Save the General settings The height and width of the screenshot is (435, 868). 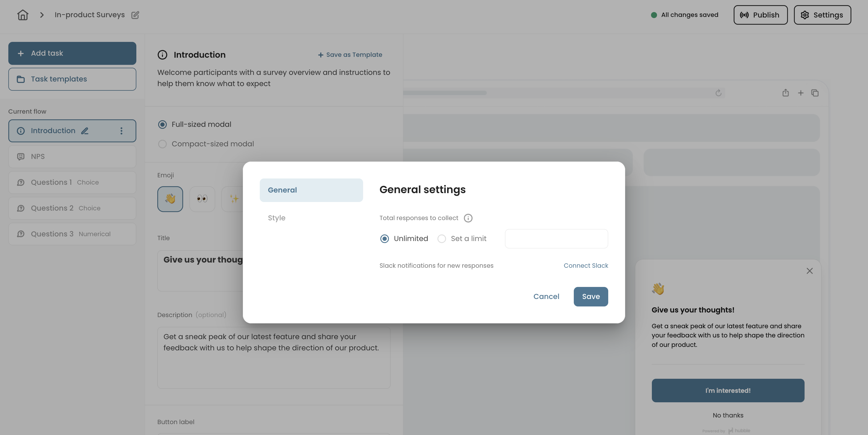591,296
